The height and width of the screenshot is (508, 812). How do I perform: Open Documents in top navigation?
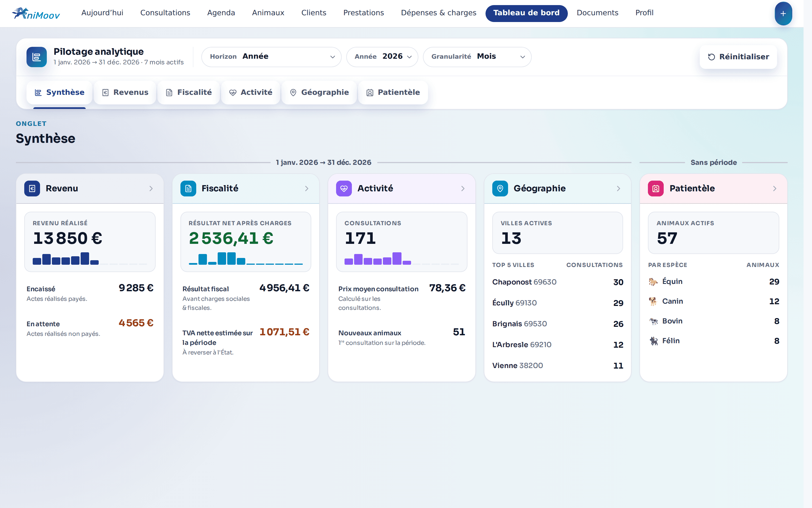pyautogui.click(x=597, y=13)
